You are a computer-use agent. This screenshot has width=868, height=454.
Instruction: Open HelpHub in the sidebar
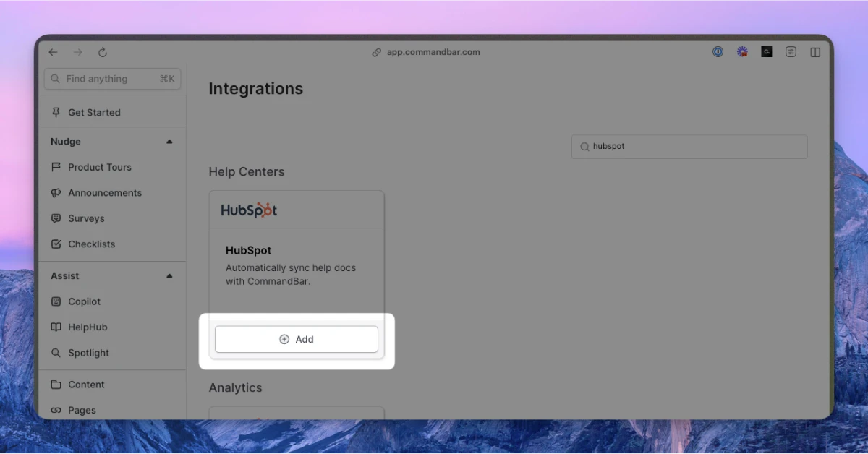click(x=88, y=327)
